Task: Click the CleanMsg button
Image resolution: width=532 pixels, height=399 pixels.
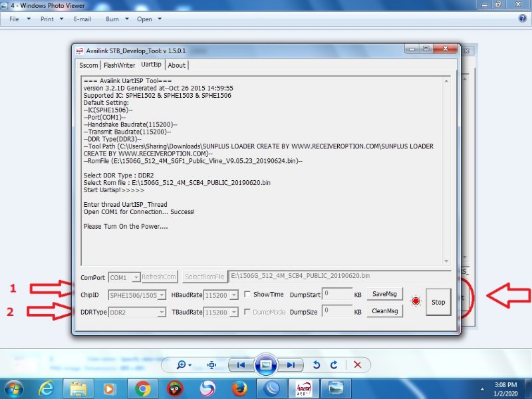Action: pos(384,311)
